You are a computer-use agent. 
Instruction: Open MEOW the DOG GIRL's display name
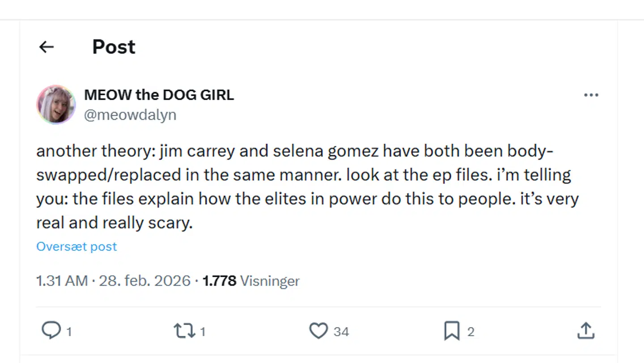coord(159,95)
